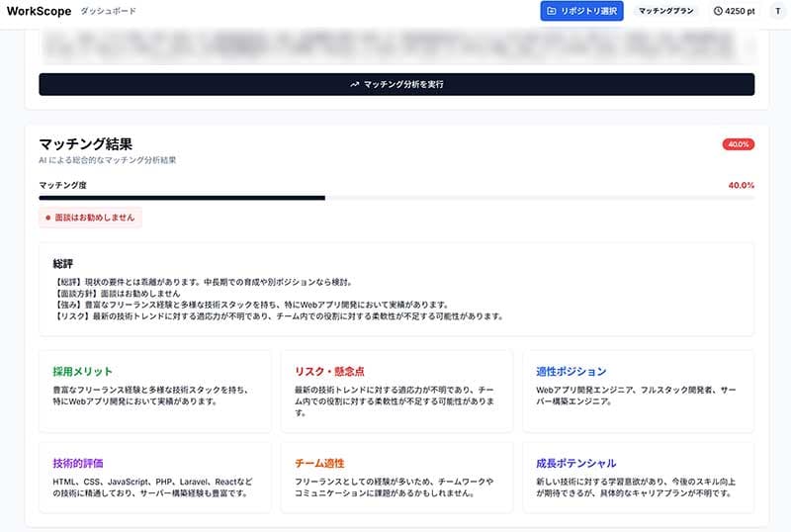Run マッチング分析を実行
This screenshot has height=532, width=791.
(396, 84)
